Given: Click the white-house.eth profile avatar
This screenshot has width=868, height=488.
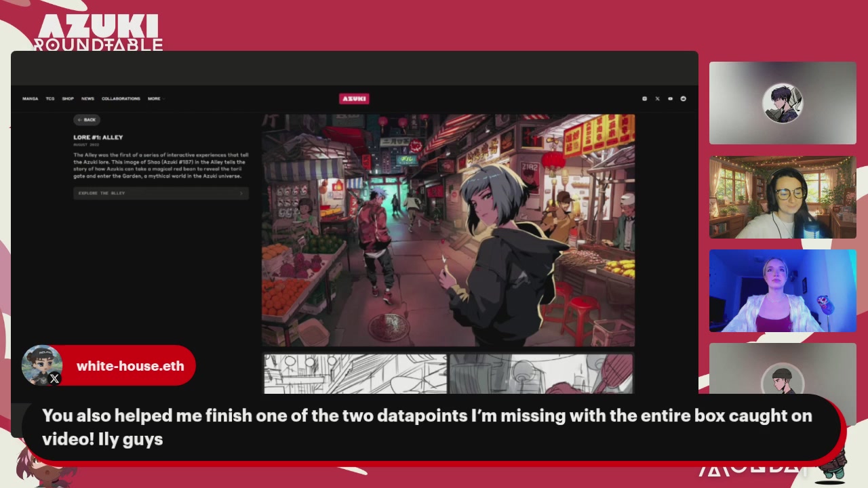Looking at the screenshot, I should click(42, 365).
